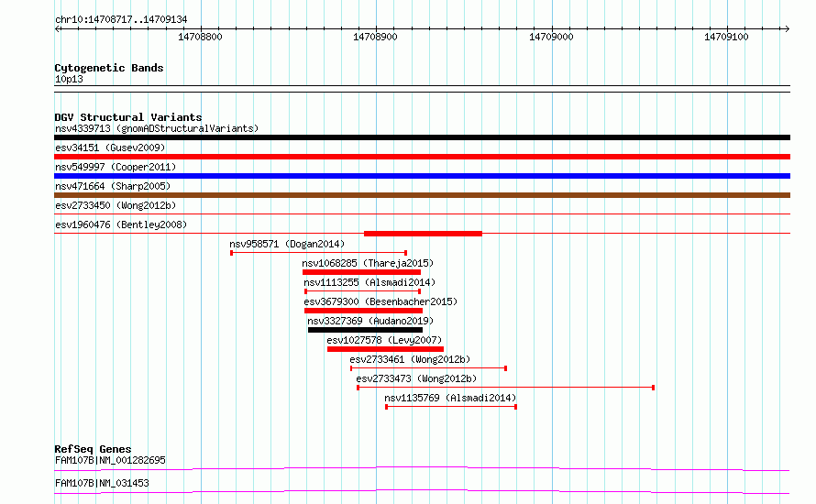Open the esv3679300 (Besenbacher2015) label

click(380, 301)
